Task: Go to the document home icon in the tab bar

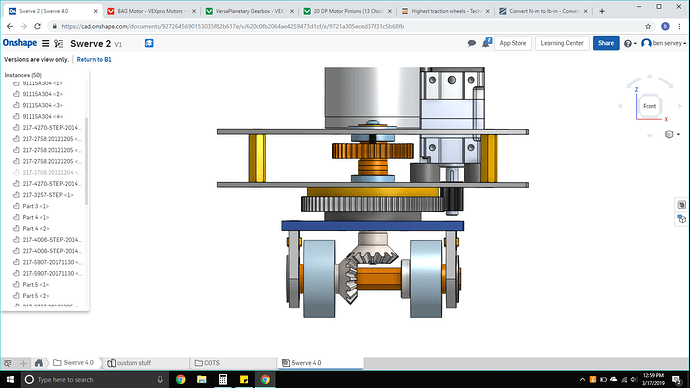Action: click(x=39, y=362)
